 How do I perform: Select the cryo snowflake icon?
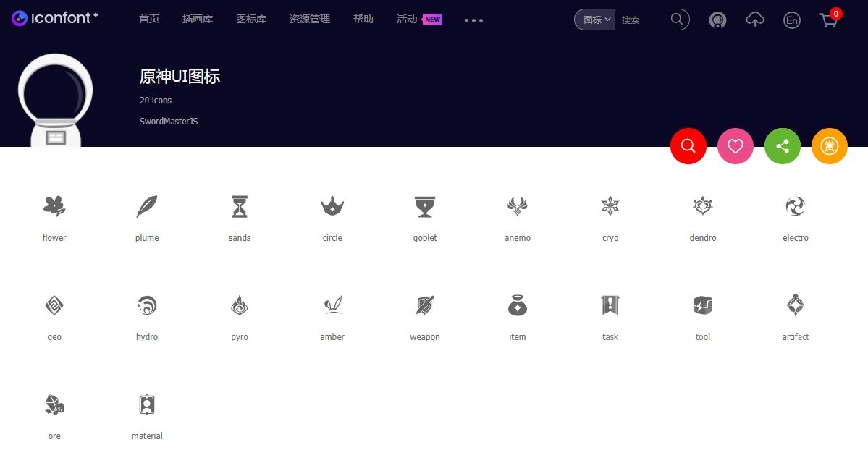pyautogui.click(x=610, y=206)
